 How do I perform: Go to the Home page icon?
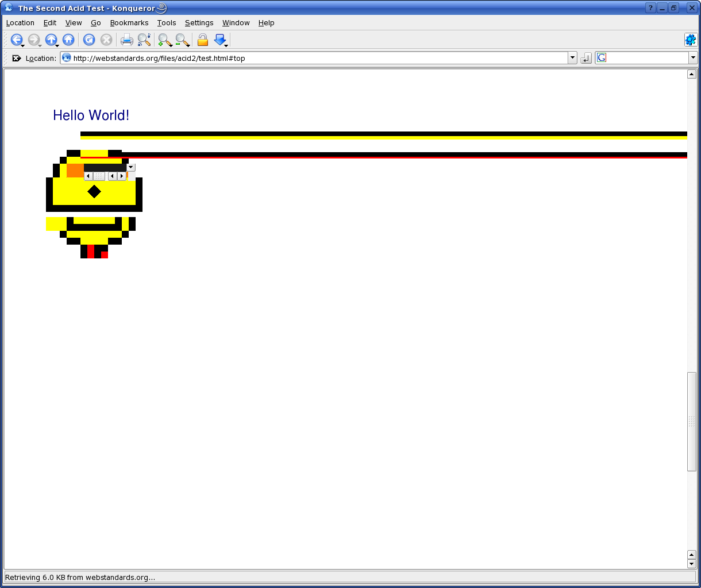pos(68,40)
